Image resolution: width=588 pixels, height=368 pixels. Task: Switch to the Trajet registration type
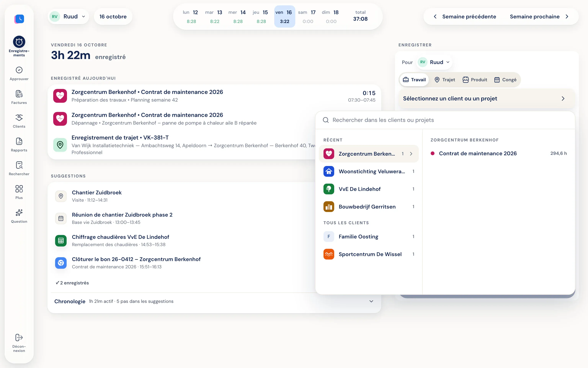click(445, 80)
